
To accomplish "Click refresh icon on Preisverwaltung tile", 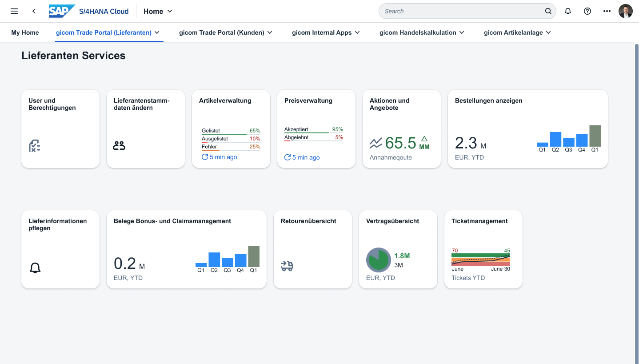I will tap(288, 157).
